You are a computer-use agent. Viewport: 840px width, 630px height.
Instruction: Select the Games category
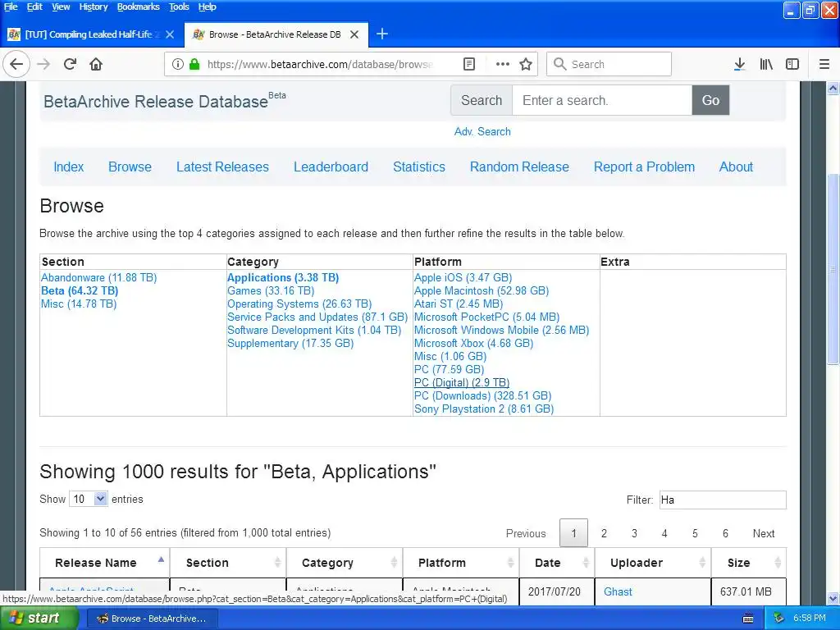coord(271,291)
